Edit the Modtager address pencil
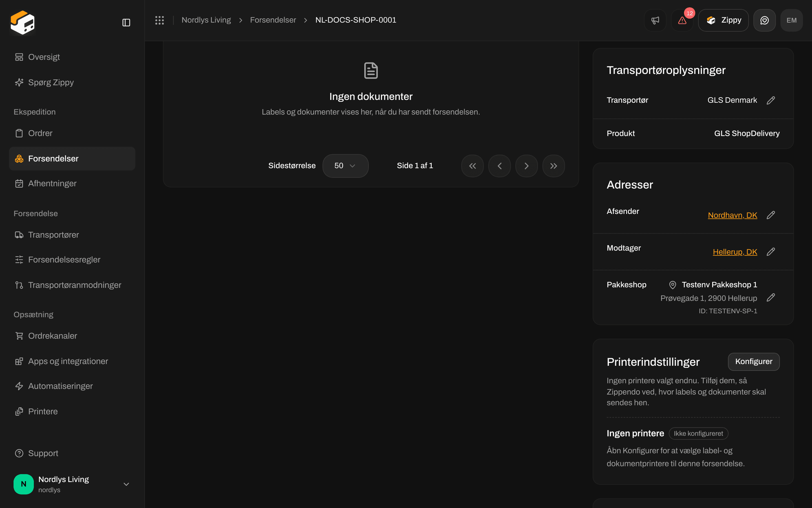The width and height of the screenshot is (812, 508). pyautogui.click(x=771, y=252)
